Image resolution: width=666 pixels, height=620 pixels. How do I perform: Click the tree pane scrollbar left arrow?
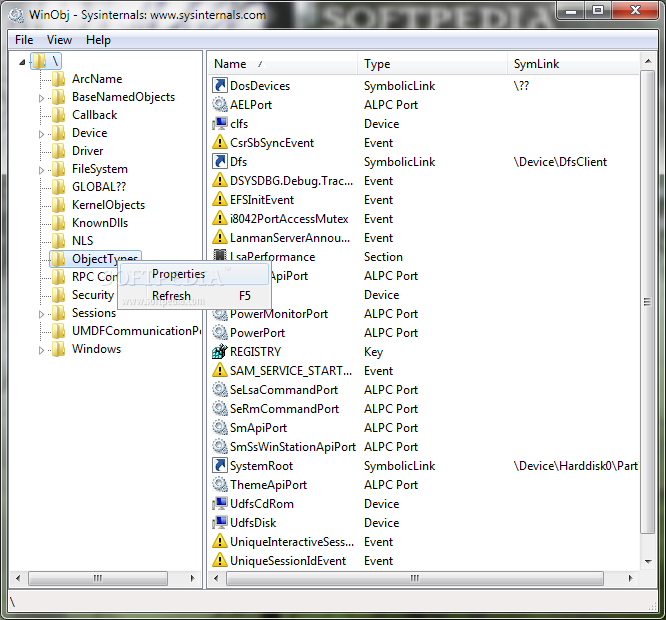click(18, 578)
